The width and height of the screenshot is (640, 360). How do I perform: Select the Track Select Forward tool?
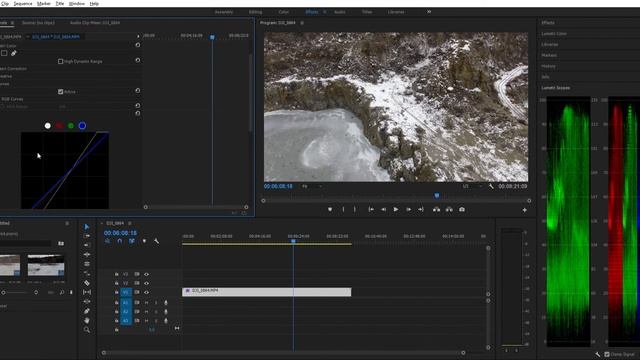(x=87, y=236)
